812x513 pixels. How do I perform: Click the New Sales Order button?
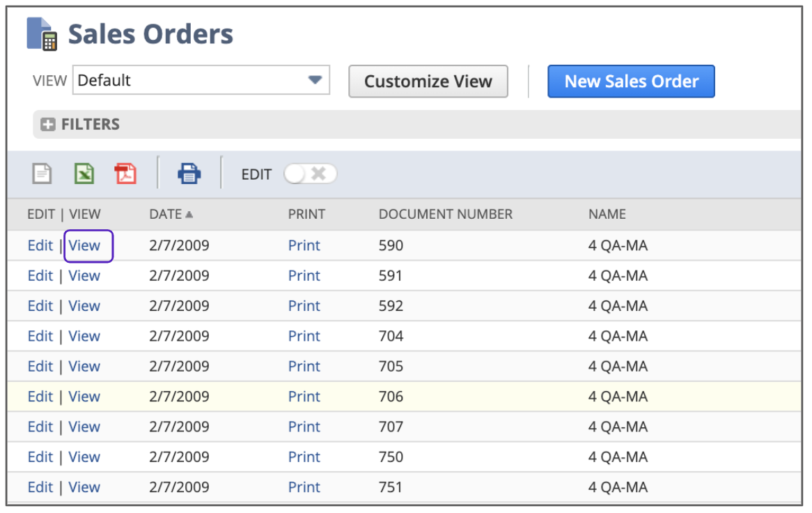point(631,82)
